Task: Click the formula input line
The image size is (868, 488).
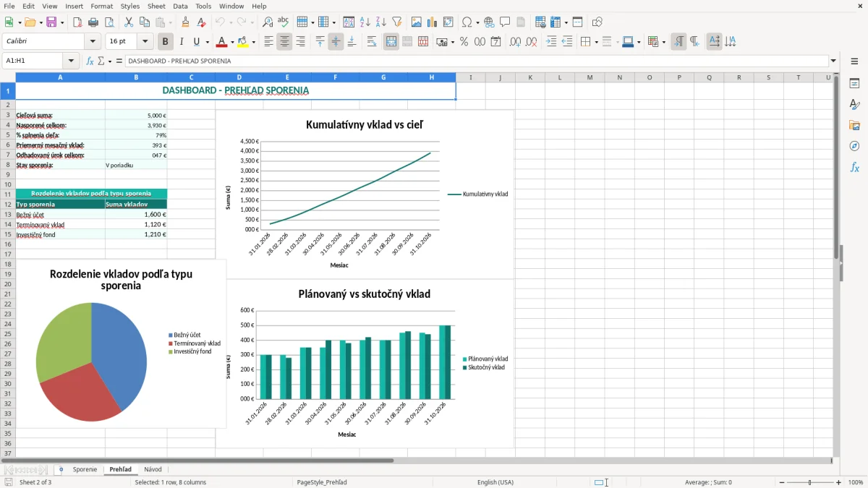Action: coord(477,61)
